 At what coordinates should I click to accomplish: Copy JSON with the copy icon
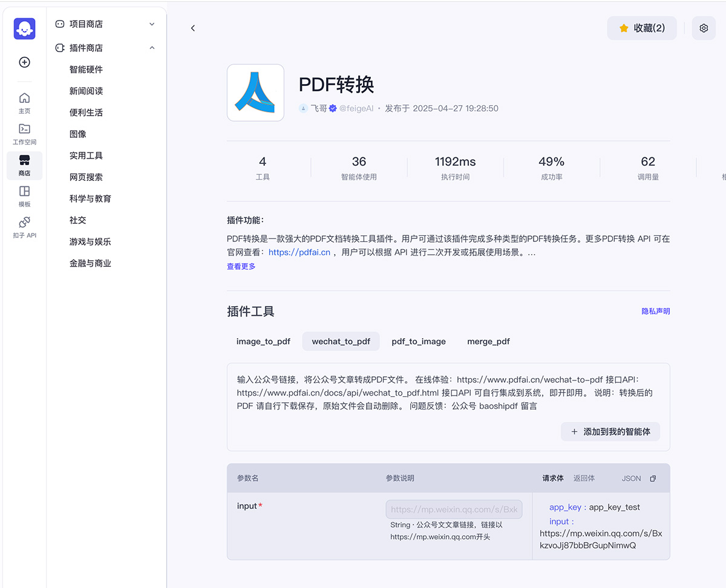[x=653, y=479]
